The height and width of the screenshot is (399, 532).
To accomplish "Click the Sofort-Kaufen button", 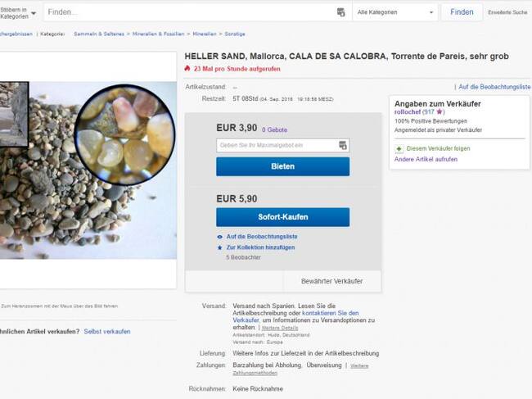I will point(282,217).
